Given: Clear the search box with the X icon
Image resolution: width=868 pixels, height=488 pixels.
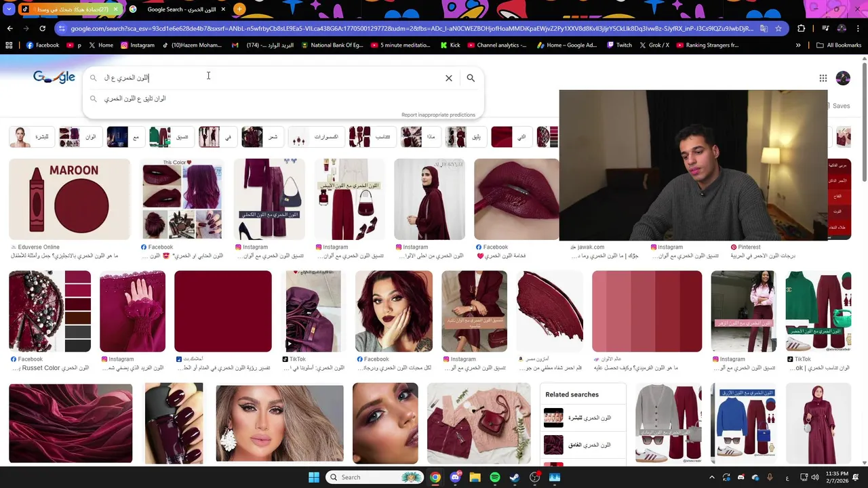Looking at the screenshot, I should point(449,78).
